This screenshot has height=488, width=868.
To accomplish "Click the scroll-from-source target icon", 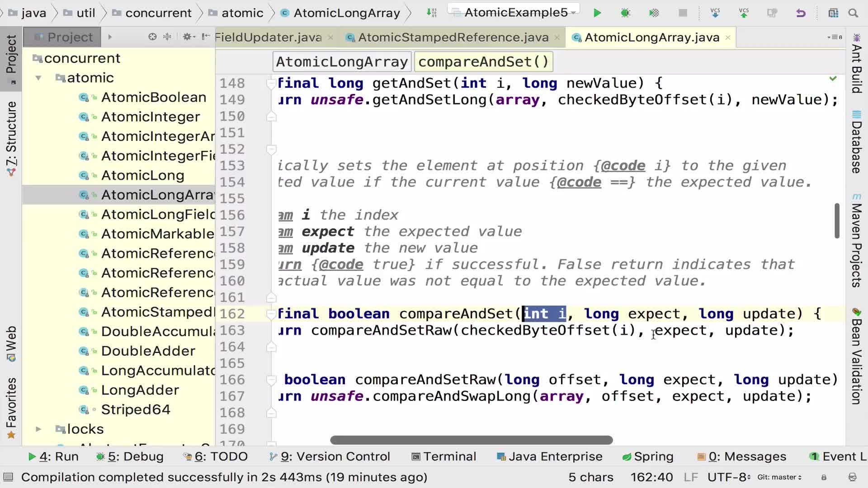I will point(152,37).
